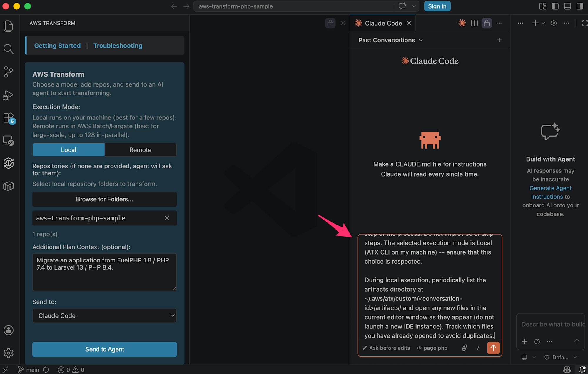Toggle the Ask before edits mode
Image resolution: width=588 pixels, height=374 pixels.
pyautogui.click(x=386, y=348)
